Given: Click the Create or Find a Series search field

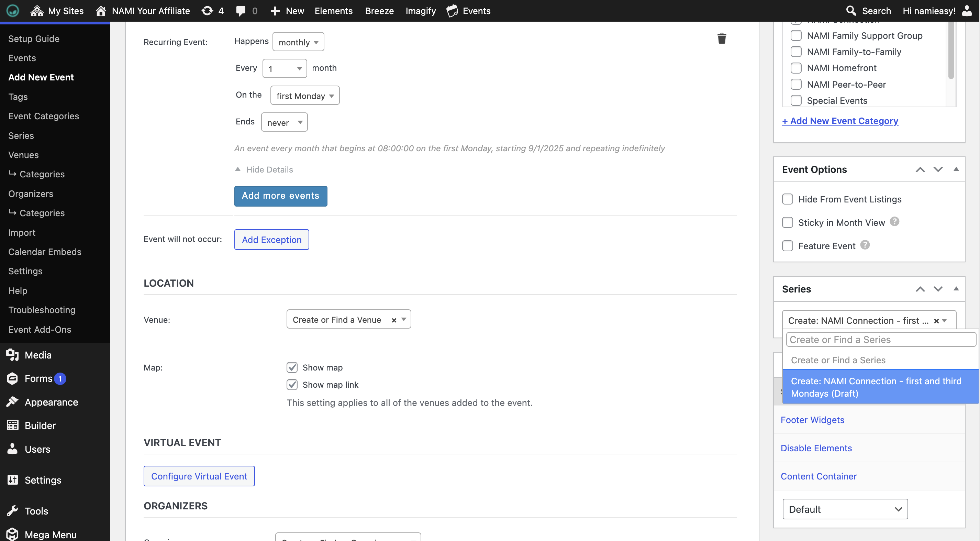Looking at the screenshot, I should coord(880,339).
